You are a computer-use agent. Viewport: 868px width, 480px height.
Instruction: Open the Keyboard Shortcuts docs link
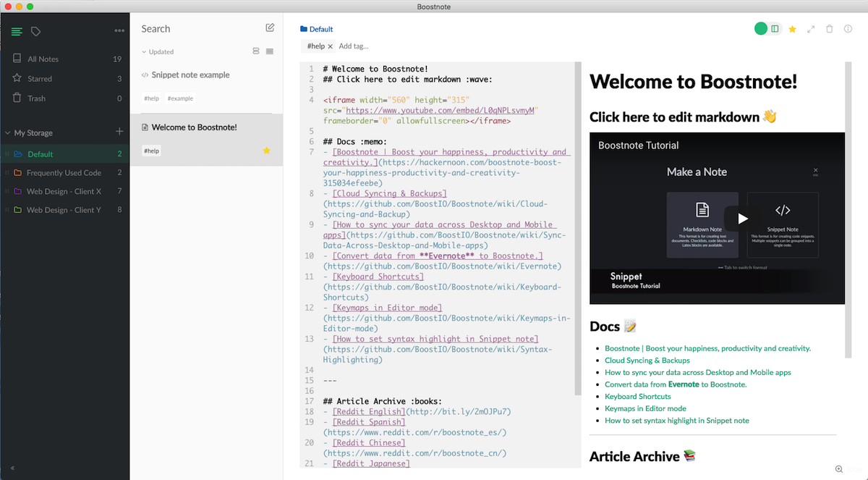[x=638, y=397]
